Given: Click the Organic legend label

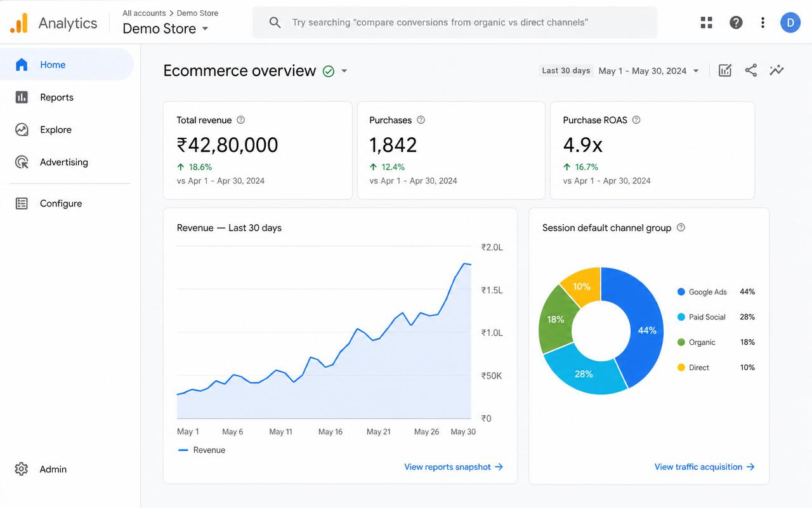Looking at the screenshot, I should [702, 342].
